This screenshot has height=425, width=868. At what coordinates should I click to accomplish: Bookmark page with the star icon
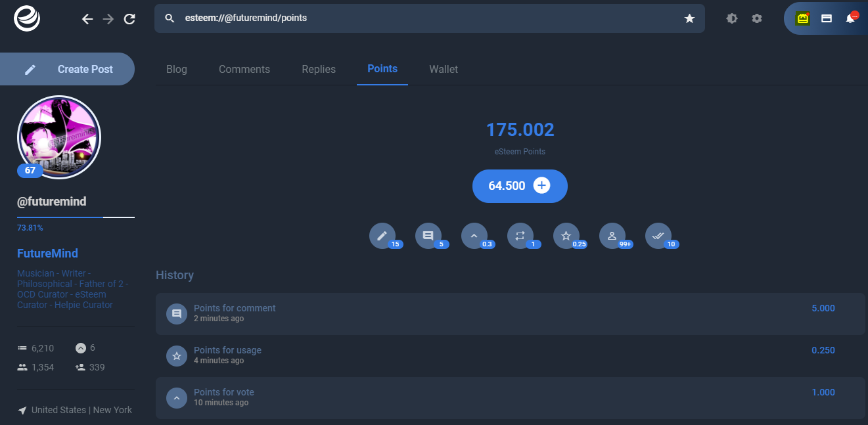[x=689, y=18]
